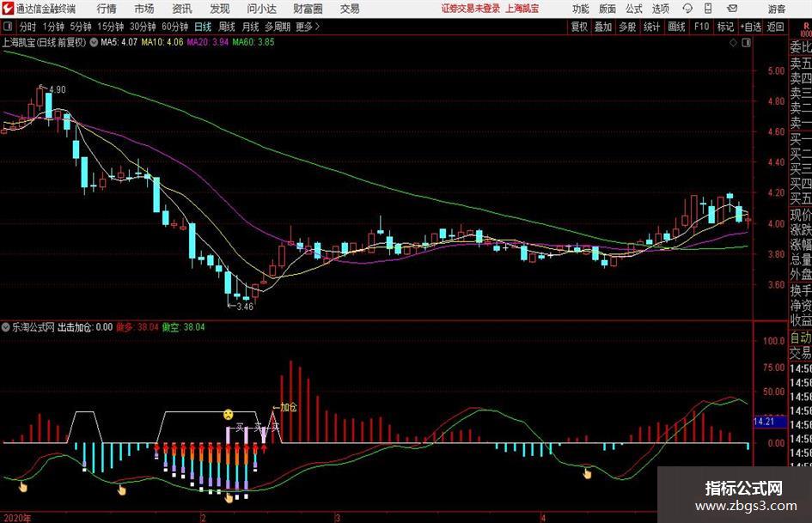Open the 问小达 menu

[x=261, y=9]
